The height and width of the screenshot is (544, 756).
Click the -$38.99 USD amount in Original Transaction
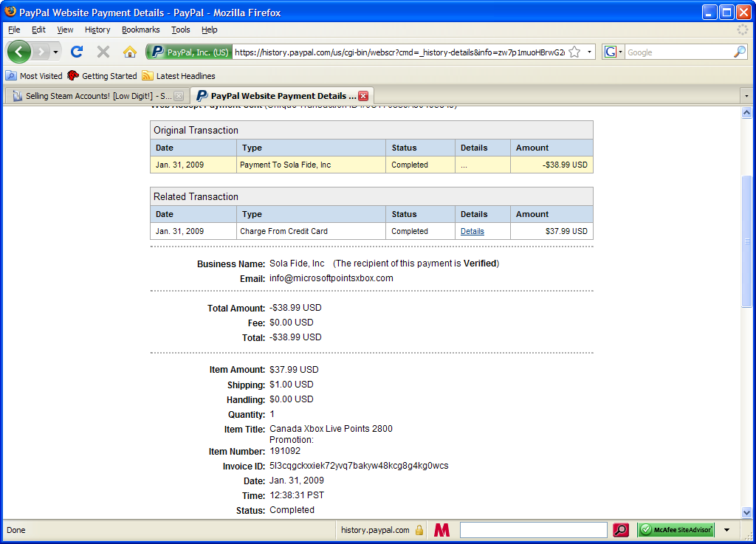tap(565, 165)
